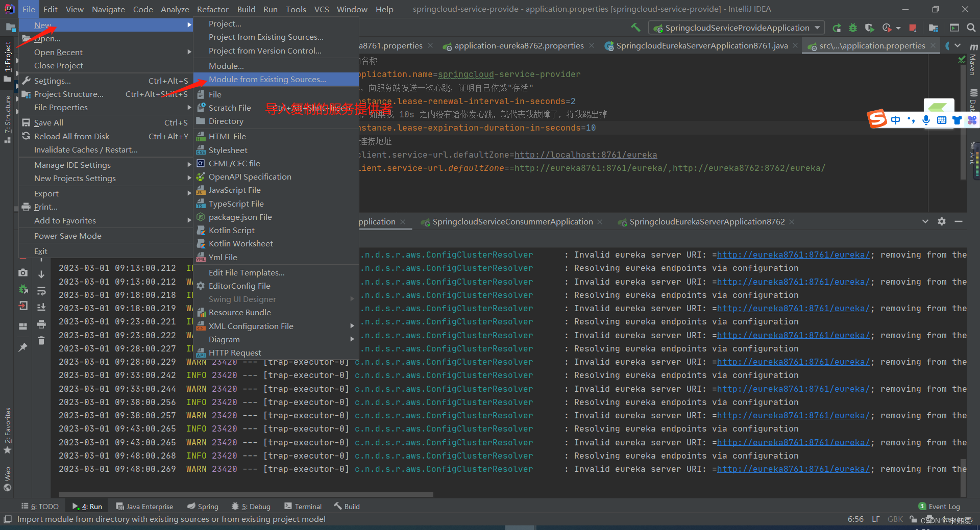The height and width of the screenshot is (530, 980).
Task: Switch to SpringcloudServiceConsummerApplication run tab
Action: tap(512, 221)
